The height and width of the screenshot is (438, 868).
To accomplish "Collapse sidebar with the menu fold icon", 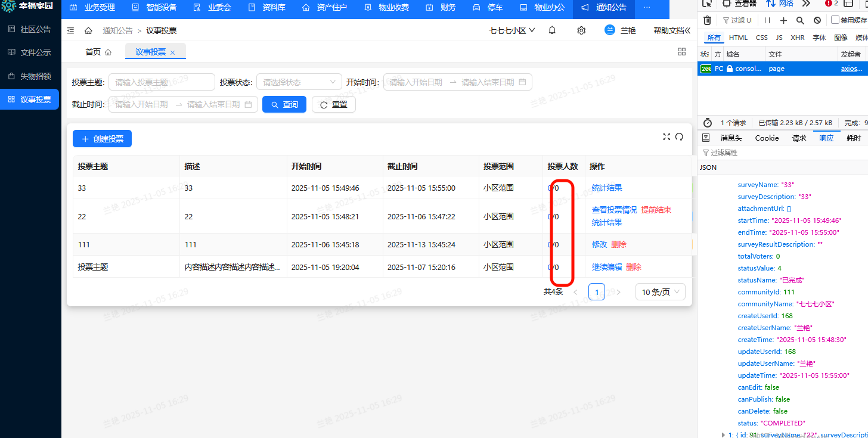I will click(71, 30).
